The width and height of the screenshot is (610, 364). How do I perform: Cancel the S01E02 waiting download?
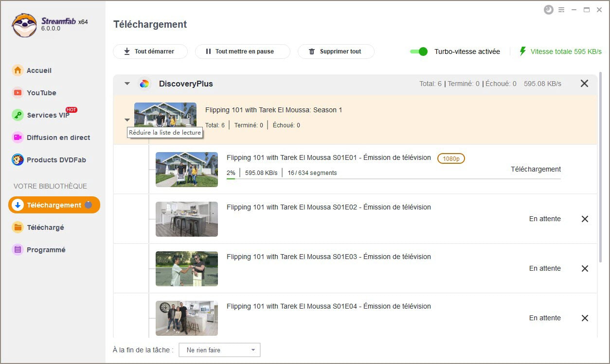tap(585, 219)
